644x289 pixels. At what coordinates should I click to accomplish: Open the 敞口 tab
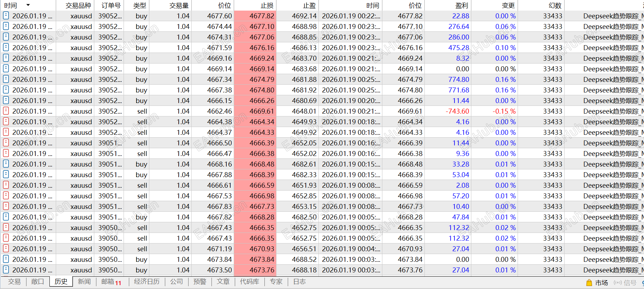38,282
